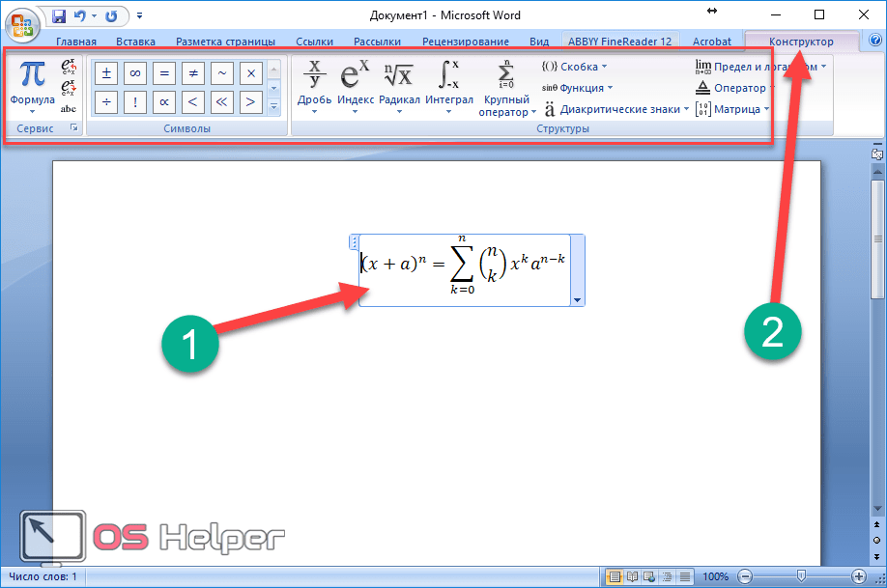Click the Index (Индекс) script icon
Screen dimensions: 887x588
click(x=355, y=77)
